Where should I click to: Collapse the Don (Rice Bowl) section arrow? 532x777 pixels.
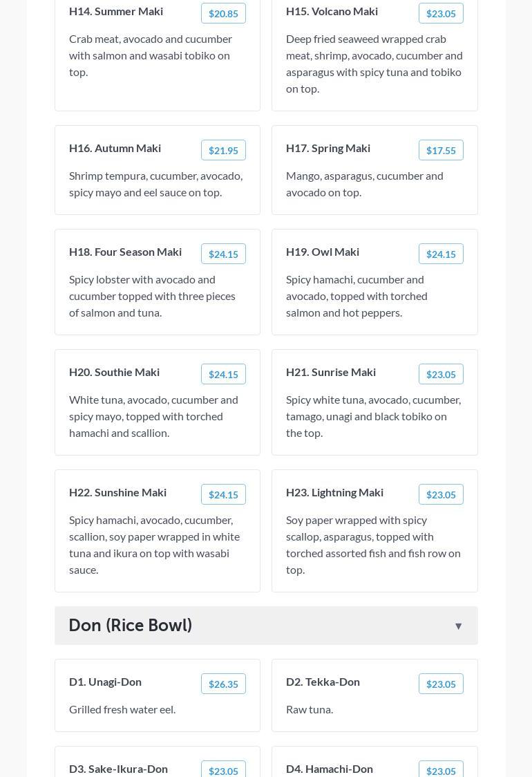pyautogui.click(x=458, y=626)
